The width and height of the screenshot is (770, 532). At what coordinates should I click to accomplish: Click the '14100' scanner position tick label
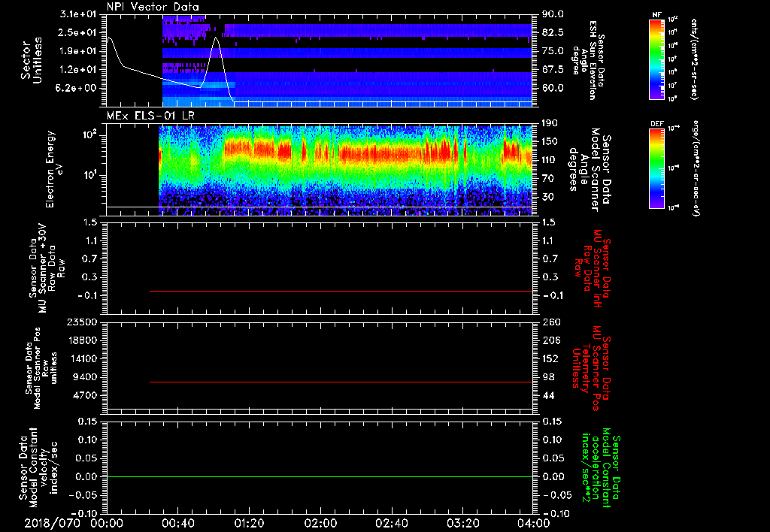click(x=81, y=358)
